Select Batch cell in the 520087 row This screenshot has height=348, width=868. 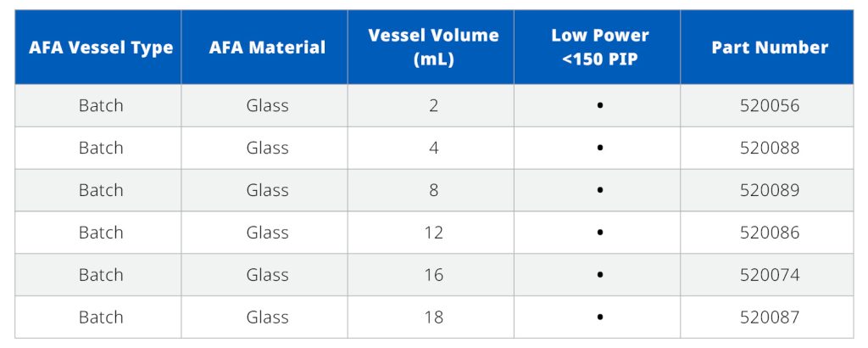[x=101, y=317]
